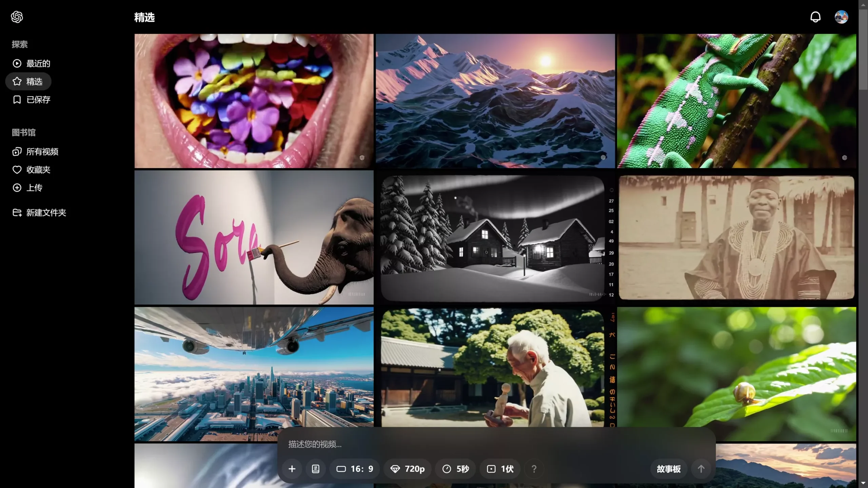This screenshot has height=488, width=868.
Task: Click the plus icon in prompt bar
Action: pos(292,469)
